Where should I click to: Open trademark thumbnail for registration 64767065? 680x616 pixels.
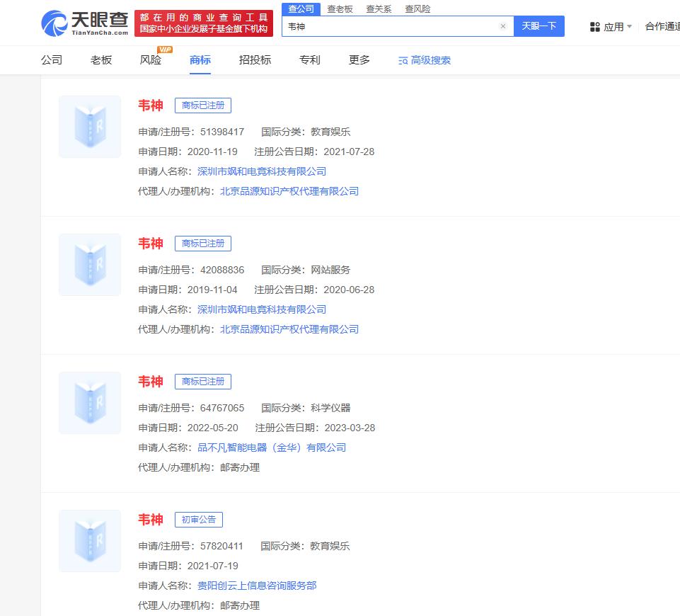[x=90, y=403]
